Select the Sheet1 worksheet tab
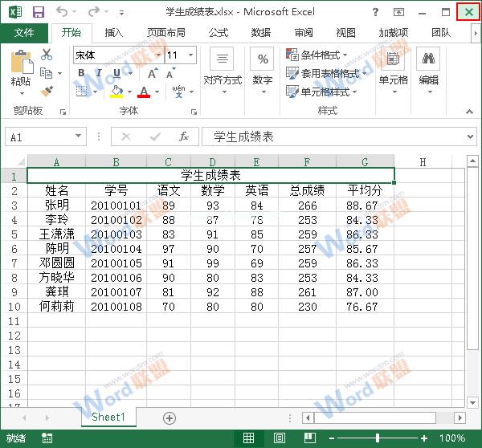This screenshot has height=448, width=482. pos(108,417)
